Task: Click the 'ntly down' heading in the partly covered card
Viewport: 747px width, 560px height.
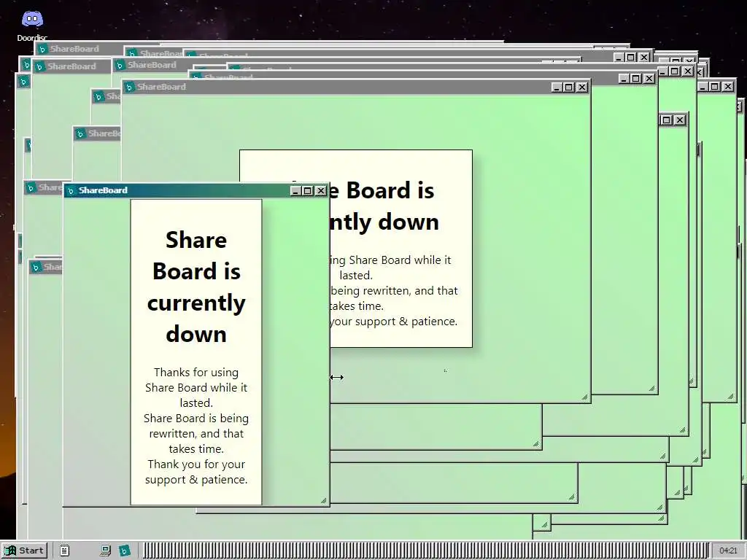Action: (384, 222)
